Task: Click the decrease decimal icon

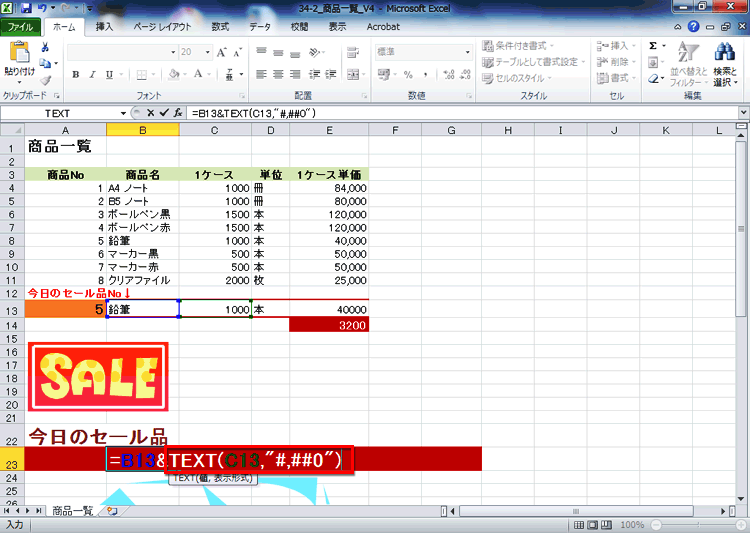Action: [x=465, y=74]
